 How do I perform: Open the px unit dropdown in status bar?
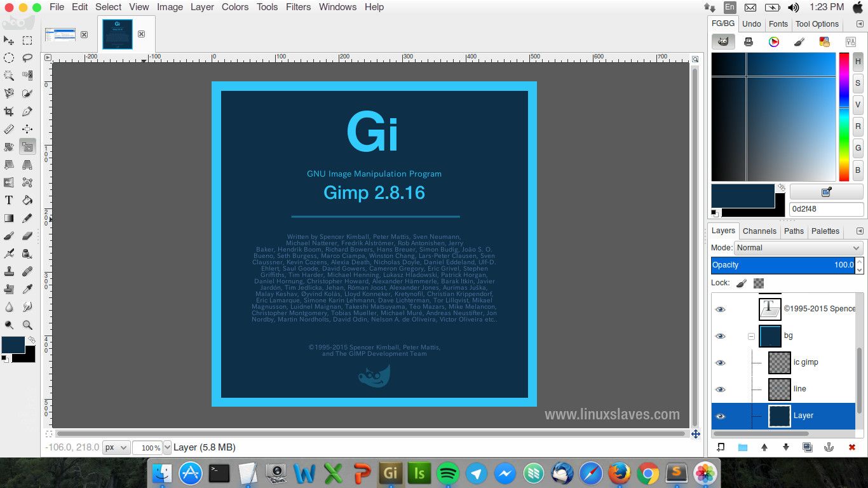(x=116, y=447)
